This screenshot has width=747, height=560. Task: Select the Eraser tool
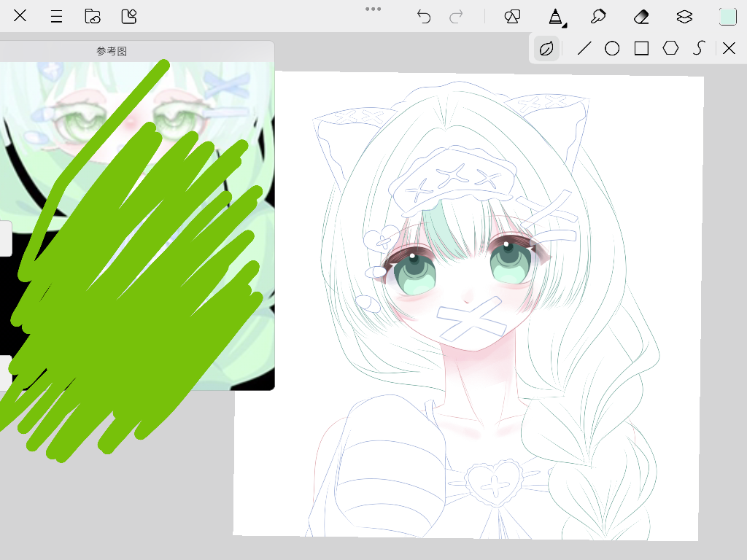pyautogui.click(x=641, y=16)
